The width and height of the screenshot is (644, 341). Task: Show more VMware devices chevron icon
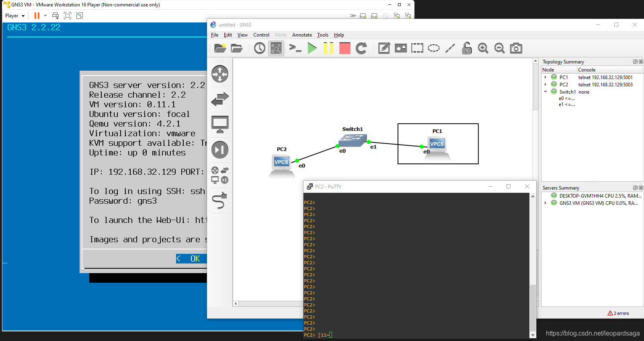pos(353,16)
